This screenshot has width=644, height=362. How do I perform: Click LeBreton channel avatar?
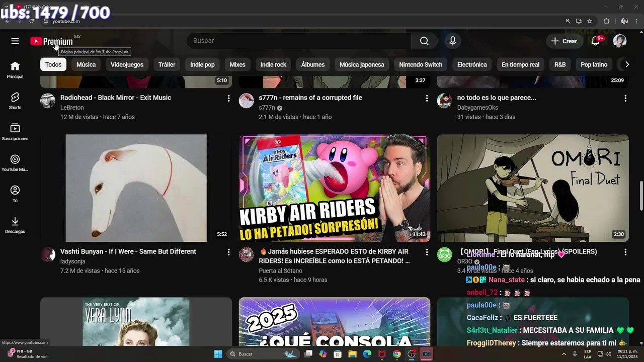tap(48, 101)
